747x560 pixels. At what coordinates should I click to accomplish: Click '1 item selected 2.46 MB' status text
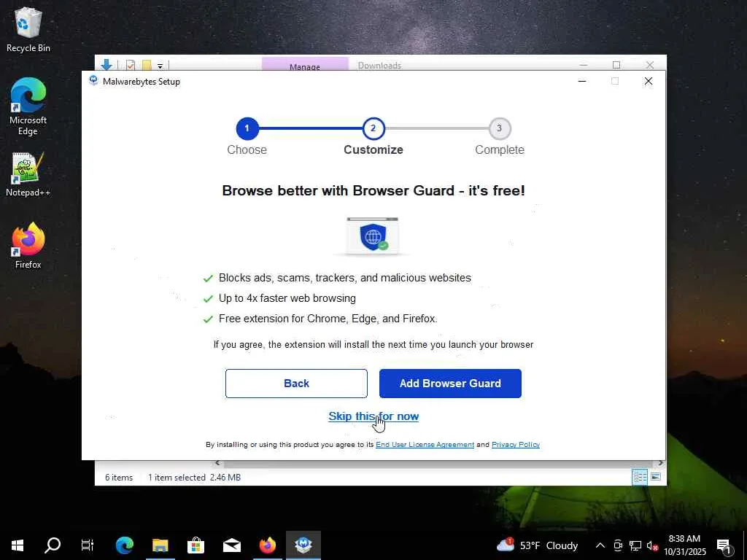click(194, 478)
